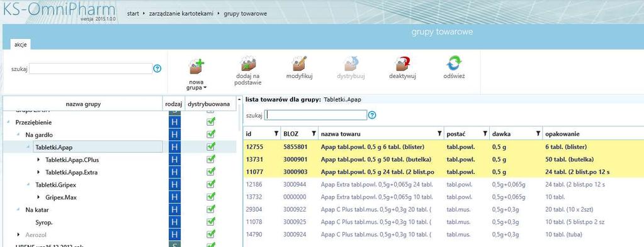This screenshot has height=247, width=644.
Task: Open the akcje tab
Action: pos(21,45)
